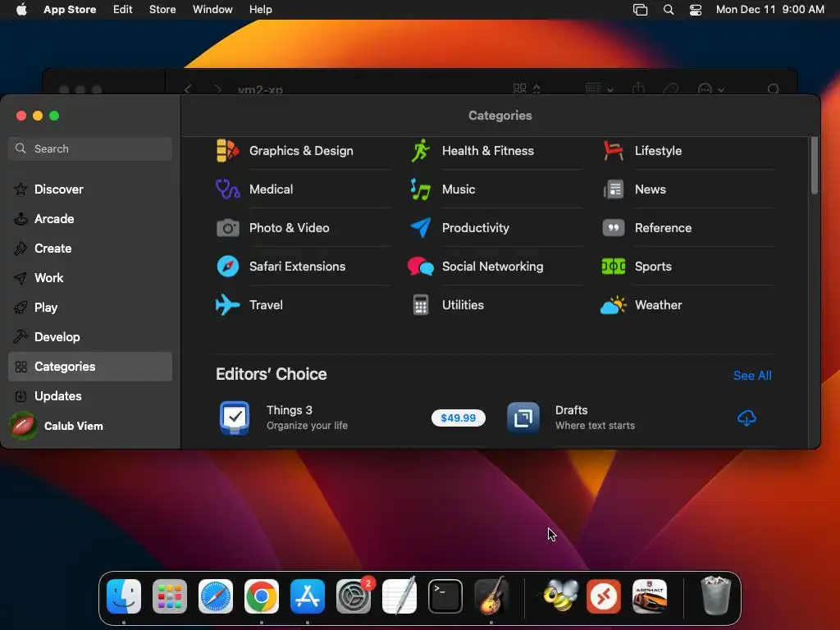Launch Safari from the Dock
Viewport: 840px width, 630px height.
[x=216, y=596]
